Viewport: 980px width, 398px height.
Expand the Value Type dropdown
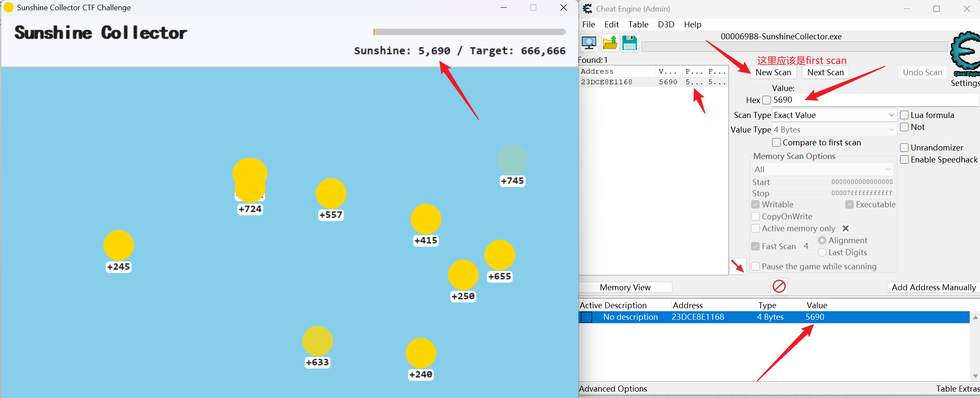(834, 130)
